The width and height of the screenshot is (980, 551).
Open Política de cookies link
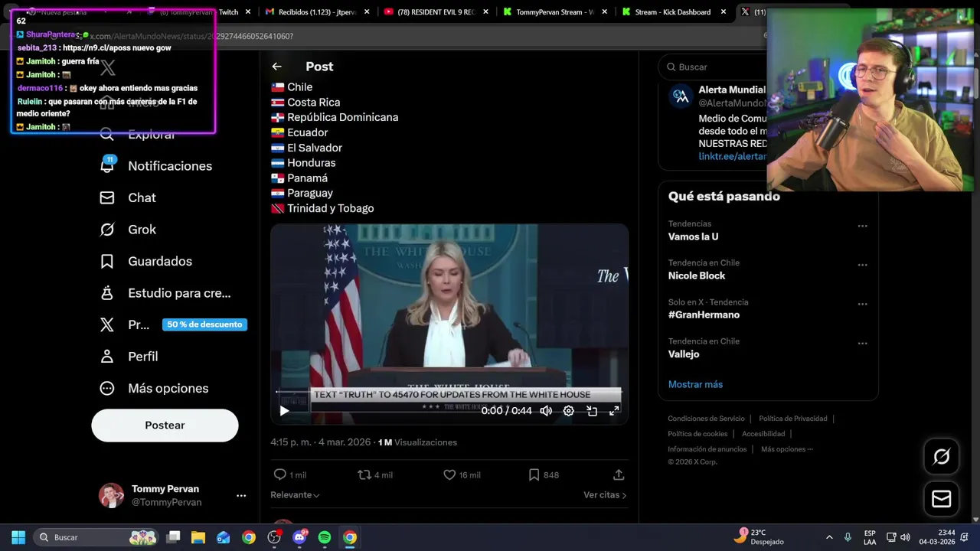point(699,434)
